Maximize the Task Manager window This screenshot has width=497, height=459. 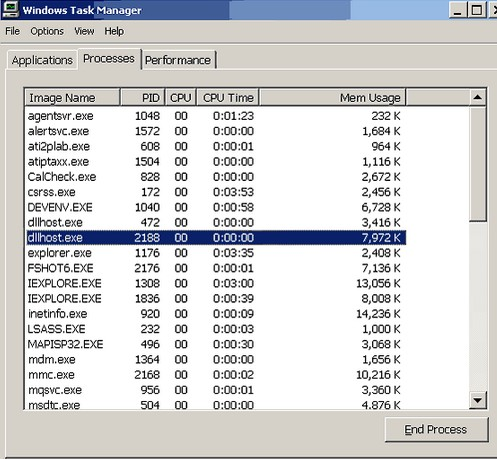(476, 10)
